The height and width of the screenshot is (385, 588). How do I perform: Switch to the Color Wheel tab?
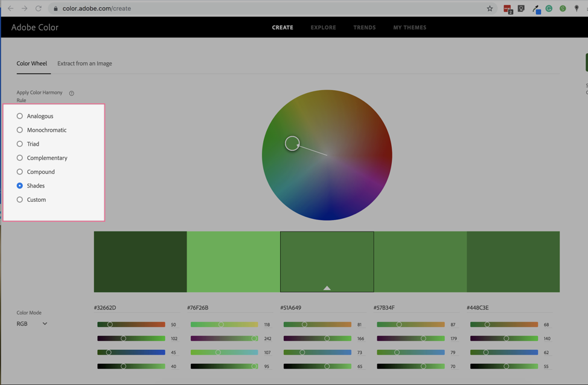[32, 63]
